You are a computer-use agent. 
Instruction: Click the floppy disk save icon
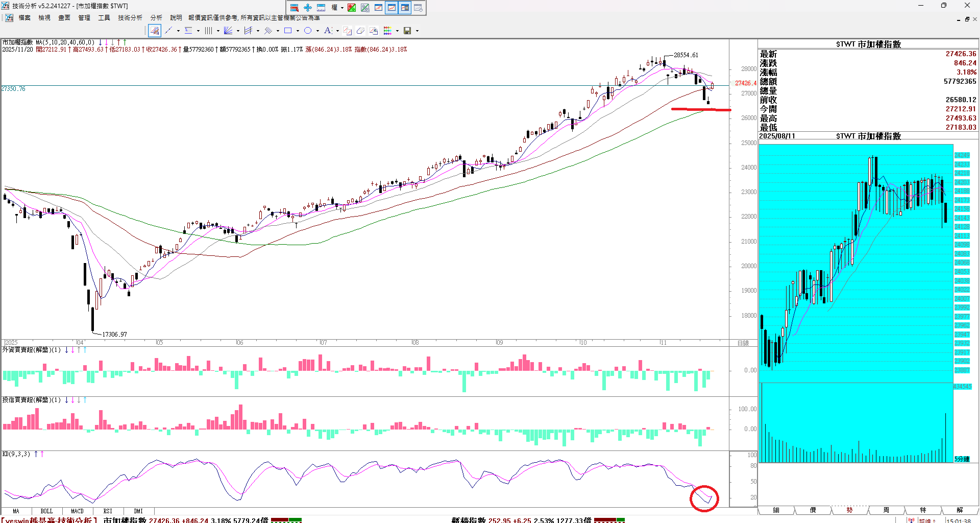pyautogui.click(x=407, y=31)
